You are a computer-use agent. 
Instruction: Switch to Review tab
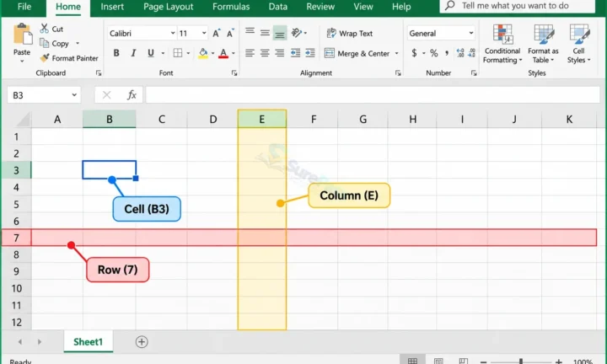(x=320, y=7)
